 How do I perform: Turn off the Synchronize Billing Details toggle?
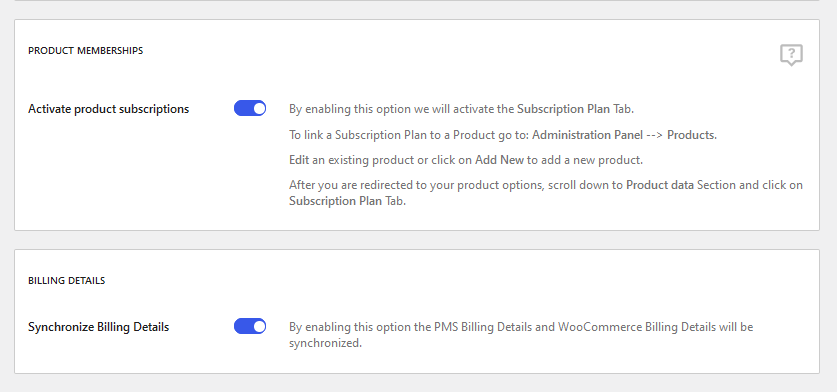[250, 326]
